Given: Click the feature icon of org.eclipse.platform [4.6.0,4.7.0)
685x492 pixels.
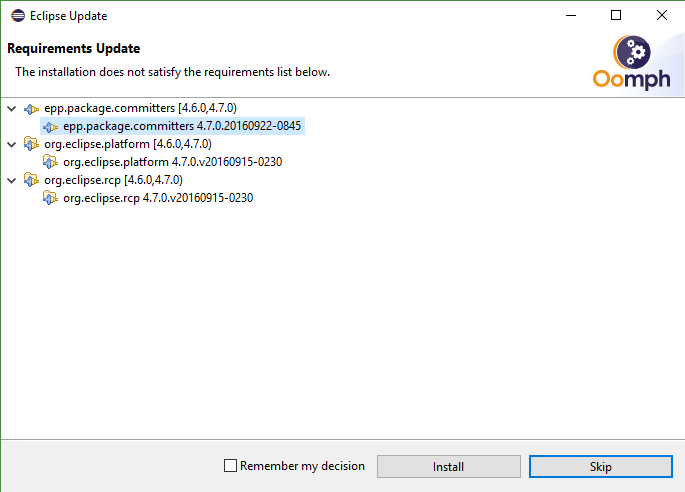Looking at the screenshot, I should pyautogui.click(x=31, y=144).
